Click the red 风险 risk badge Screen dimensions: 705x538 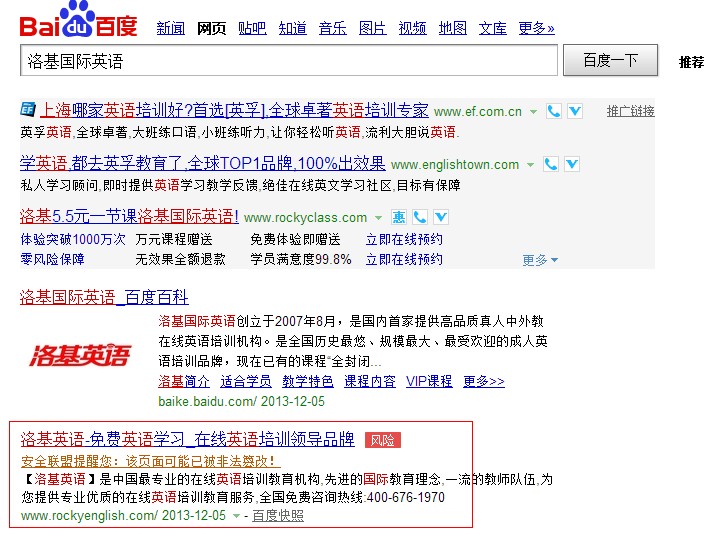(x=383, y=440)
